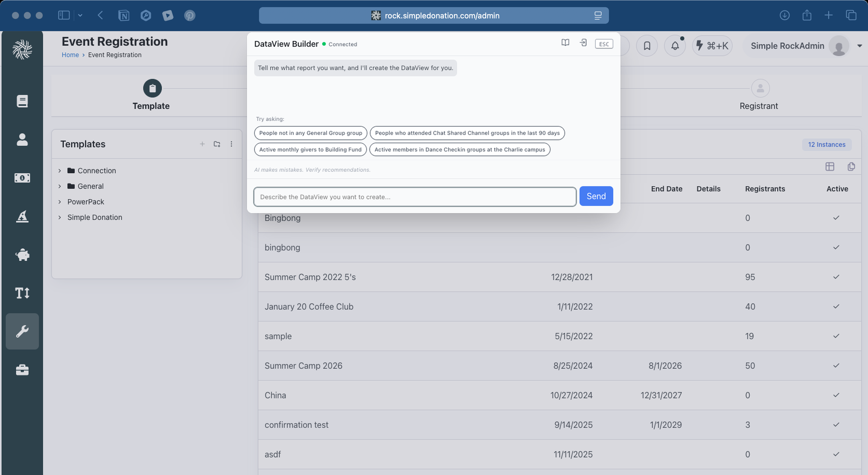Click the Rock RMS logo in sidebar
The image size is (868, 475).
tap(22, 50)
